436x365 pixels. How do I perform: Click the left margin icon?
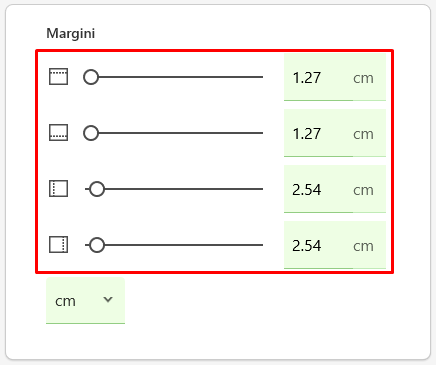click(x=59, y=189)
